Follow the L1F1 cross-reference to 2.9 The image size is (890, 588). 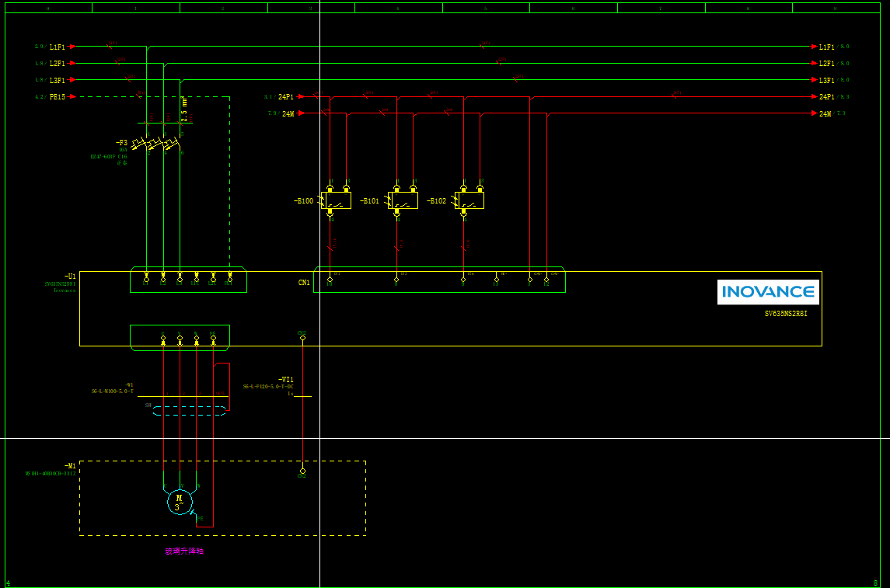click(40, 47)
